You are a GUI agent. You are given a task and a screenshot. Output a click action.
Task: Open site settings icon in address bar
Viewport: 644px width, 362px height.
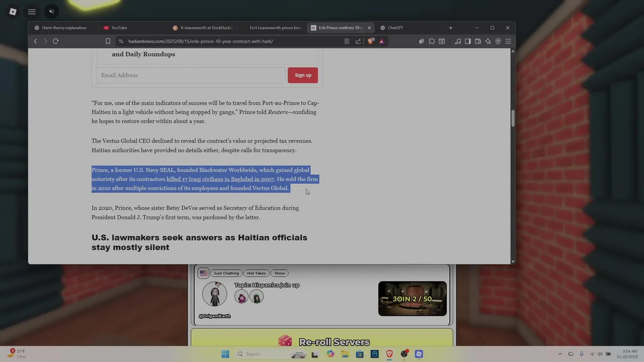pyautogui.click(x=121, y=41)
